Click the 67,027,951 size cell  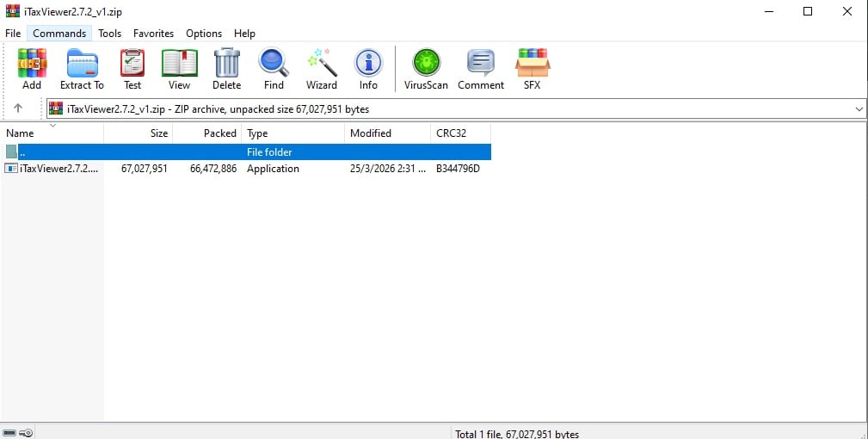coord(145,169)
